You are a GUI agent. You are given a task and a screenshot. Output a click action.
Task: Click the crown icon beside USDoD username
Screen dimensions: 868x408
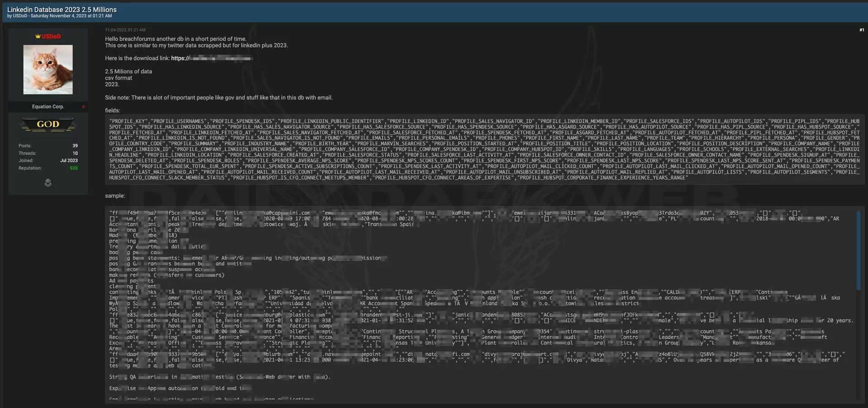pyautogui.click(x=38, y=36)
